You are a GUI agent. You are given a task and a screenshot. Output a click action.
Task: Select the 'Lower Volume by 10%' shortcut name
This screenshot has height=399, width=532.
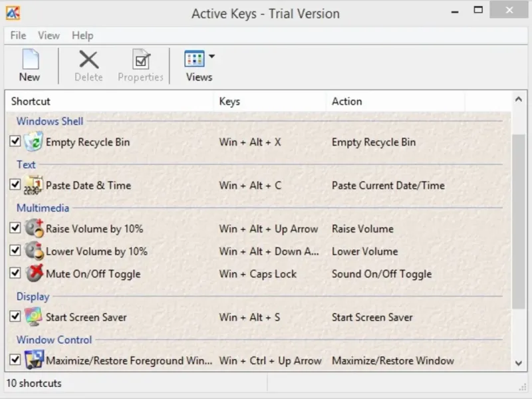96,251
